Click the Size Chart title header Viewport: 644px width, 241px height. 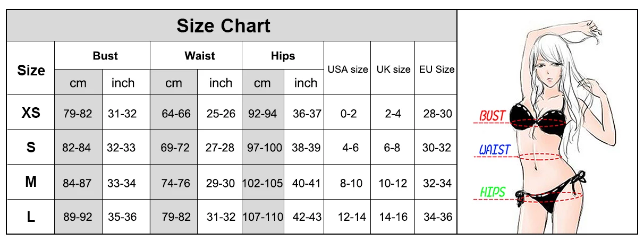(x=224, y=25)
